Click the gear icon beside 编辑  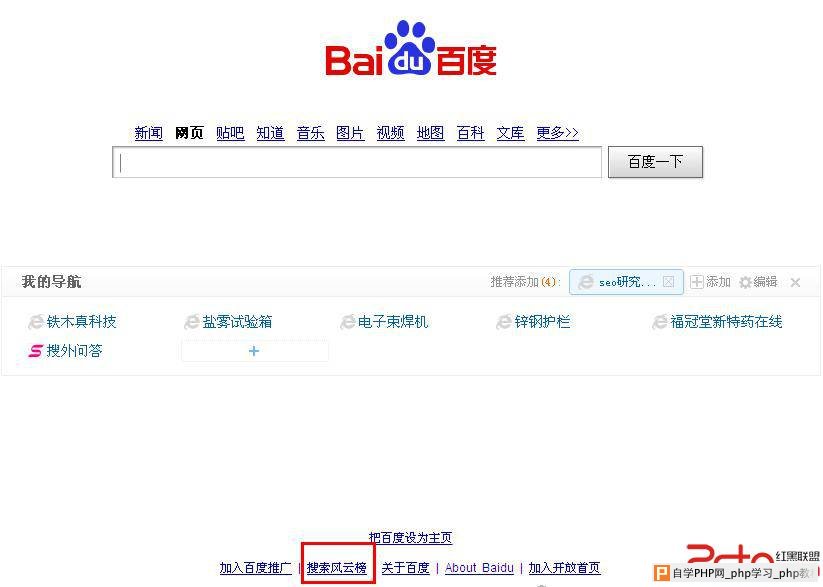click(x=745, y=282)
